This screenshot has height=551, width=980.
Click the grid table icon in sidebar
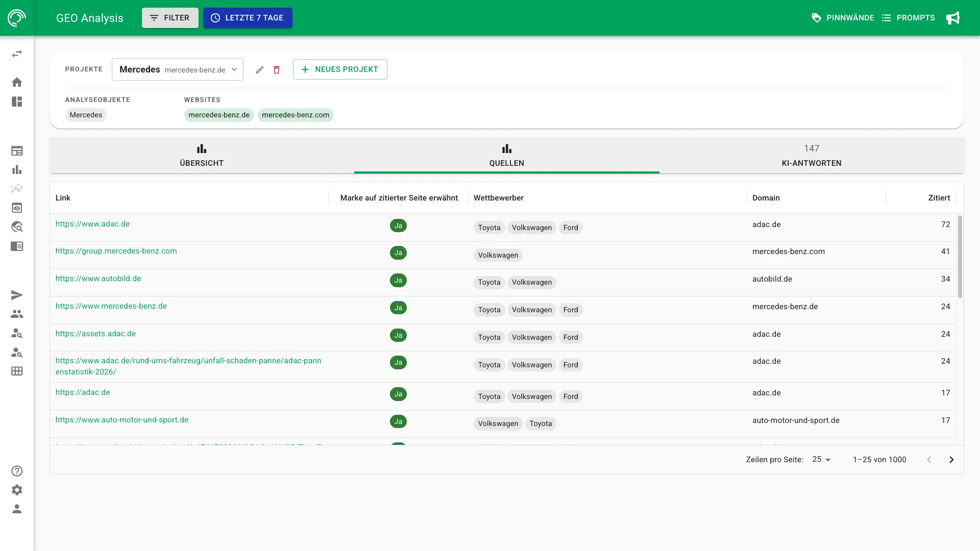17,371
